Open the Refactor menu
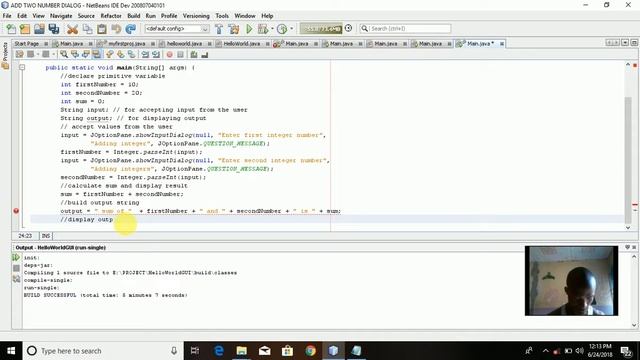Viewport: 640px width, 360px height. [111, 16]
